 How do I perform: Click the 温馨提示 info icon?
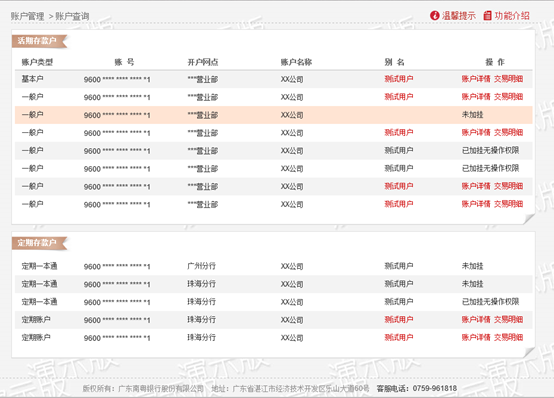(434, 15)
